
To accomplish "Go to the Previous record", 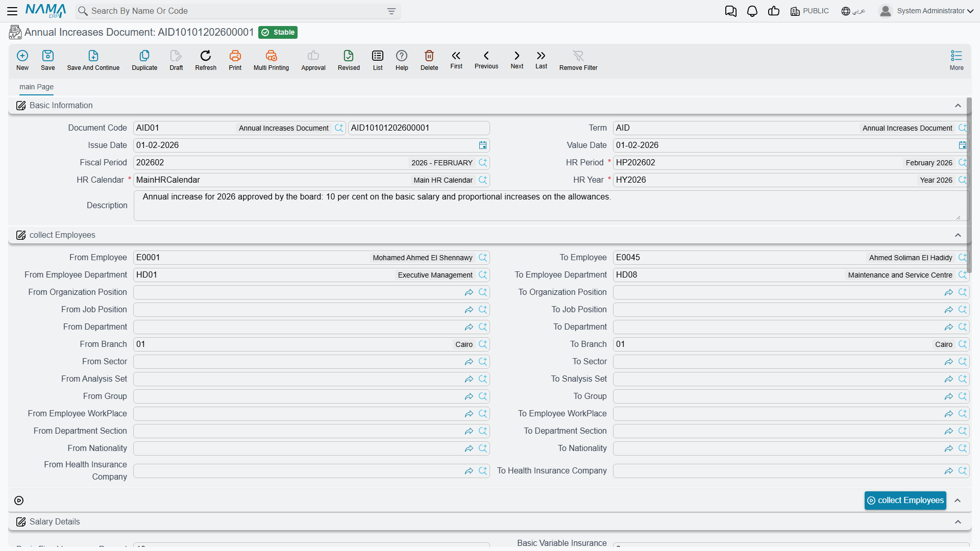I will (x=486, y=60).
